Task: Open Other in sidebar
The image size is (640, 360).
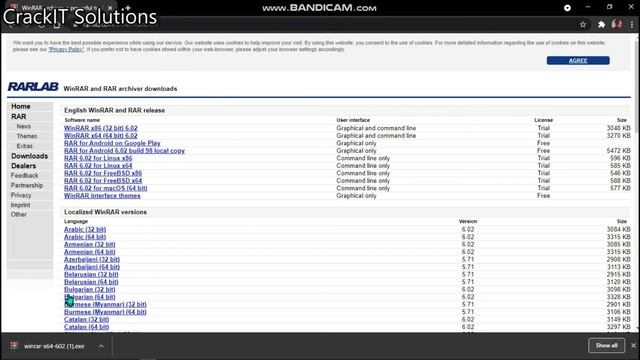Action: click(19, 214)
